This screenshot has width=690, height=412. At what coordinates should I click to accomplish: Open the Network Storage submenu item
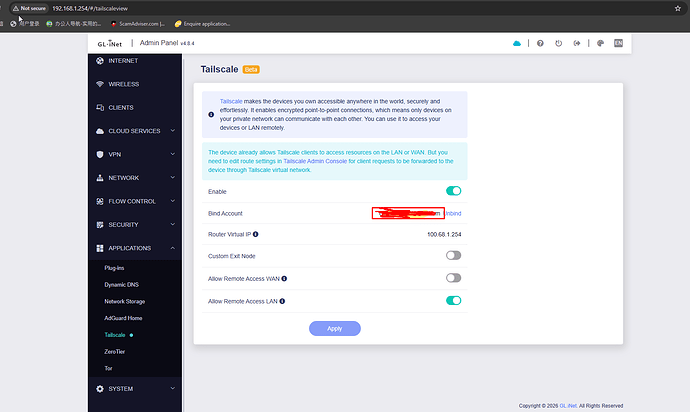click(x=125, y=302)
